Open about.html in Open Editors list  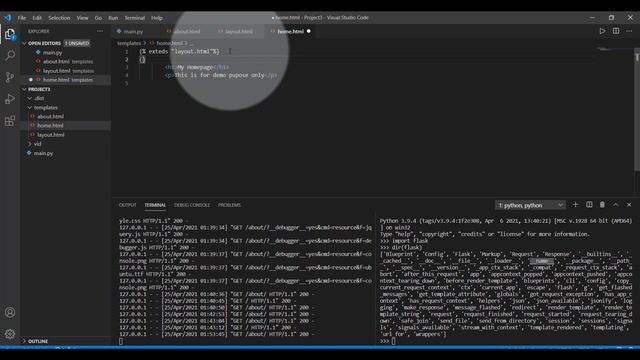pyautogui.click(x=65, y=62)
